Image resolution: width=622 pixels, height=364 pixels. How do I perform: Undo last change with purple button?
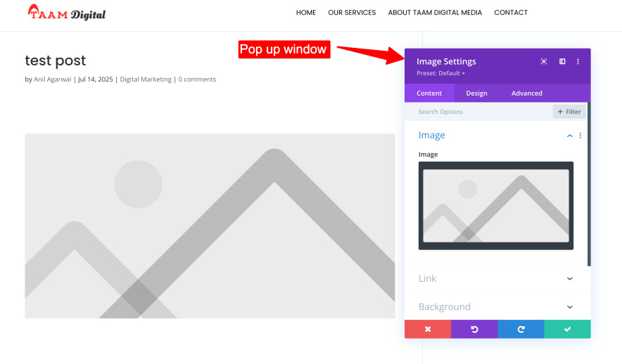tap(474, 329)
